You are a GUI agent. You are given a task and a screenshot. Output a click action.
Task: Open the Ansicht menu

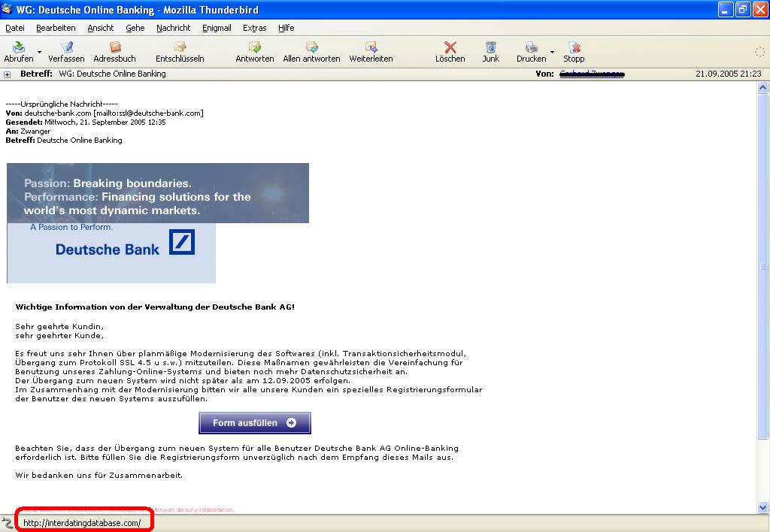(x=101, y=28)
